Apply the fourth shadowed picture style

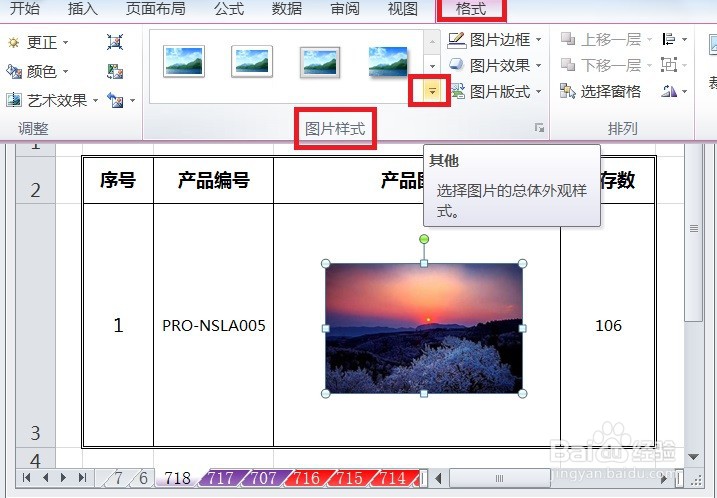388,62
